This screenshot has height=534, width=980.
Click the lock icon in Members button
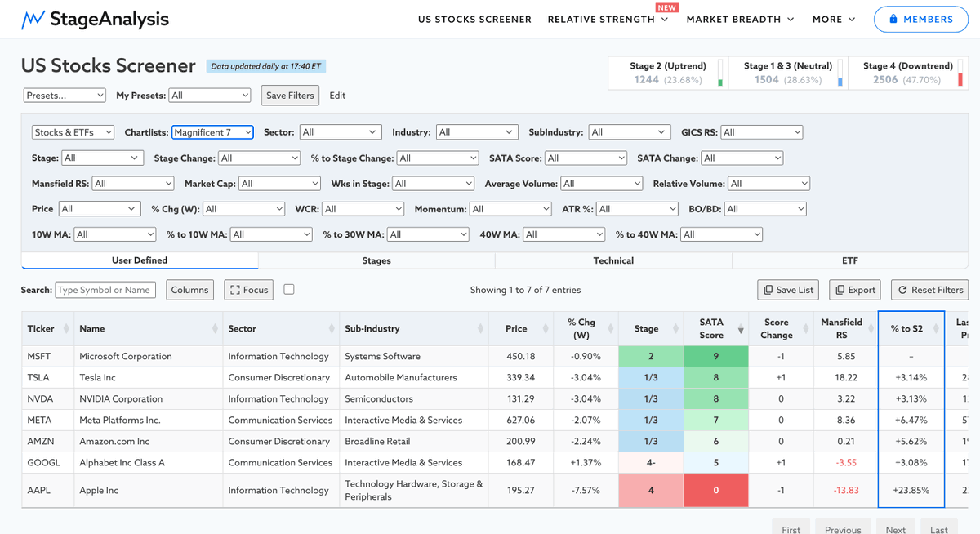pos(893,19)
